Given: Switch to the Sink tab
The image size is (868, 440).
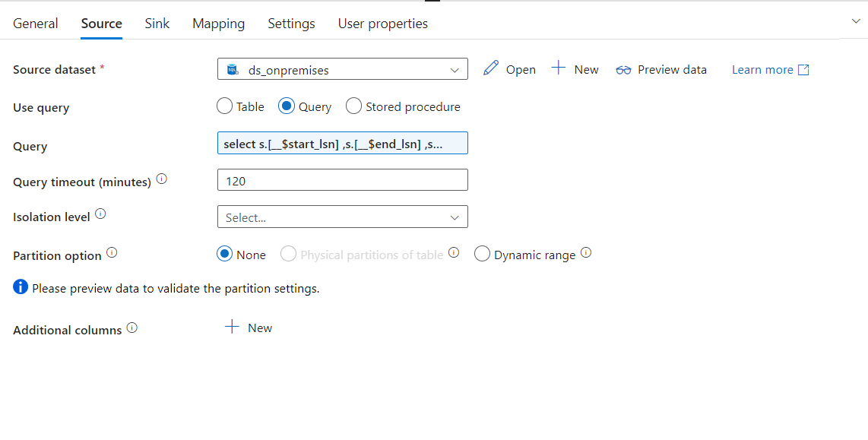Looking at the screenshot, I should click(x=157, y=24).
